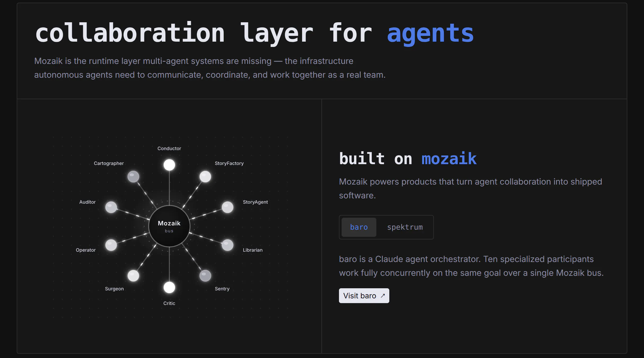Click the Cartographer node circle
The height and width of the screenshot is (358, 644).
click(x=133, y=177)
